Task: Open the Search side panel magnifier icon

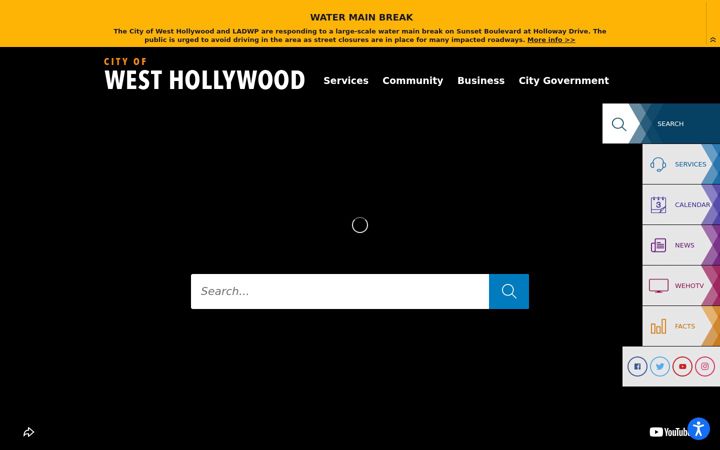Action: [x=619, y=124]
